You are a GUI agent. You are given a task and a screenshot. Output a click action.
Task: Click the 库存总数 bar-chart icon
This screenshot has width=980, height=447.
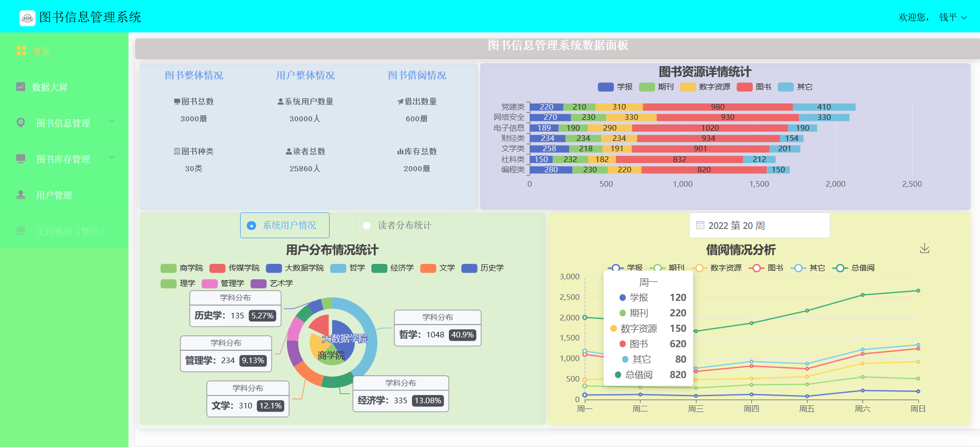pos(400,151)
